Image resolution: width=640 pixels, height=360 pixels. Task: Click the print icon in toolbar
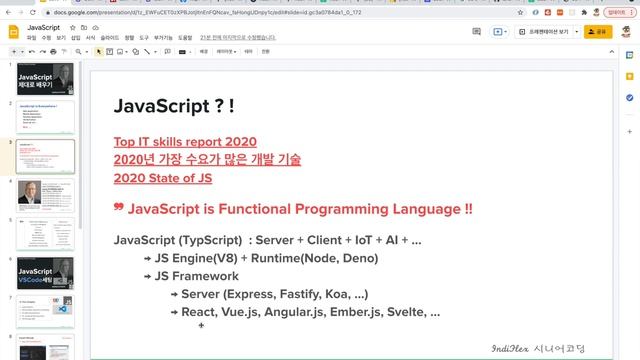[53, 52]
